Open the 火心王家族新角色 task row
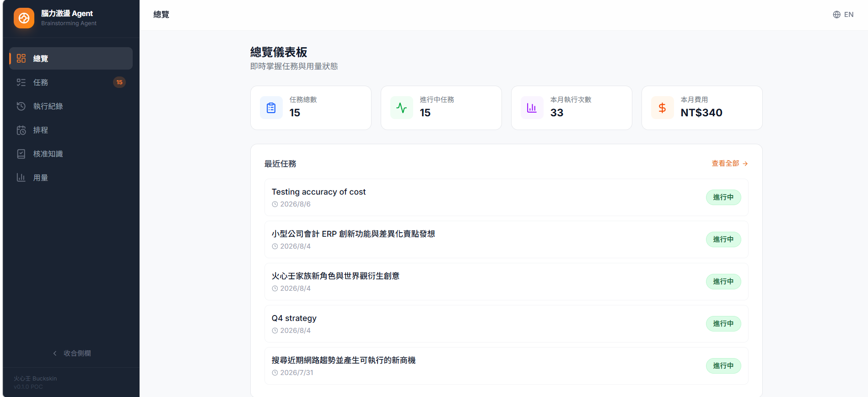 [506, 282]
